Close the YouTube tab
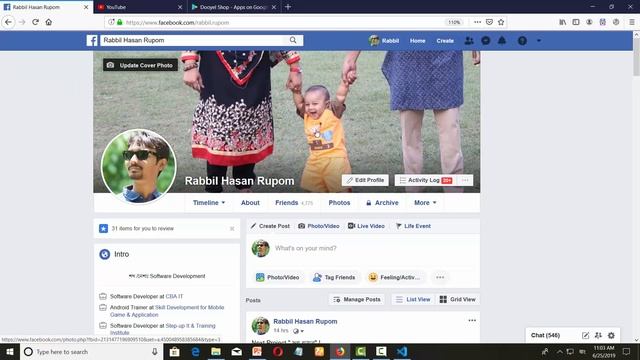Viewport: 640px width, 360px height. [x=180, y=7]
